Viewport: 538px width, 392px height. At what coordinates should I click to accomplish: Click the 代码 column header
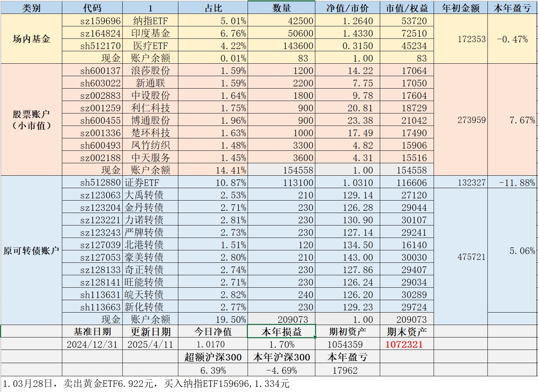click(92, 8)
